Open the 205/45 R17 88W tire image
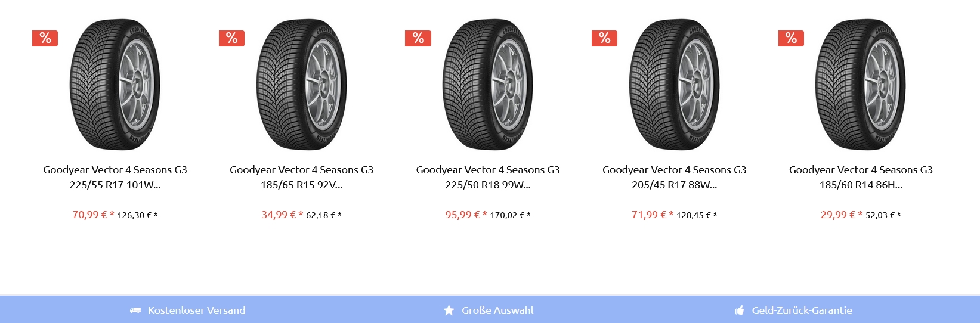This screenshot has width=980, height=323. (675, 85)
